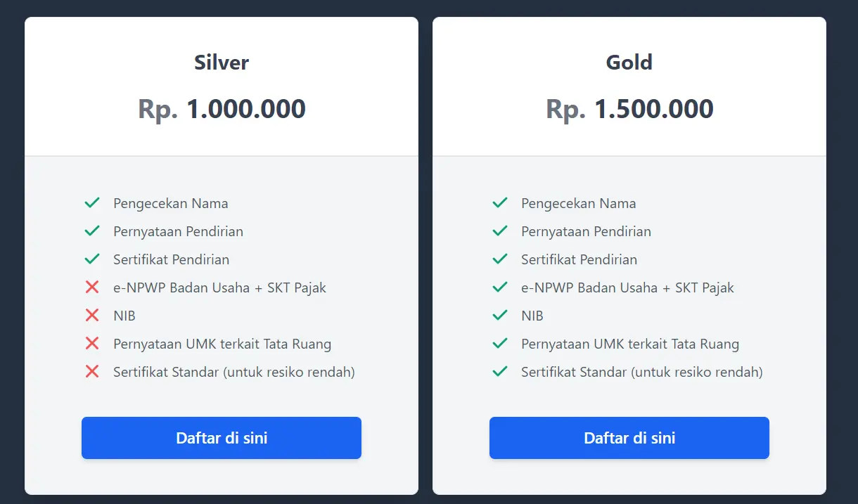Click the Sertifikat Pendirian label on Silver

(x=171, y=259)
